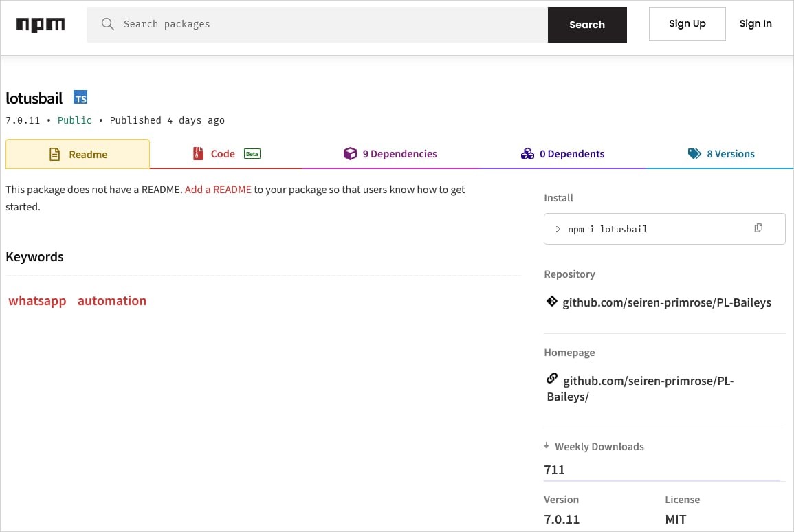The width and height of the screenshot is (794, 532).
Task: Copy the npm install command
Action: 758,228
